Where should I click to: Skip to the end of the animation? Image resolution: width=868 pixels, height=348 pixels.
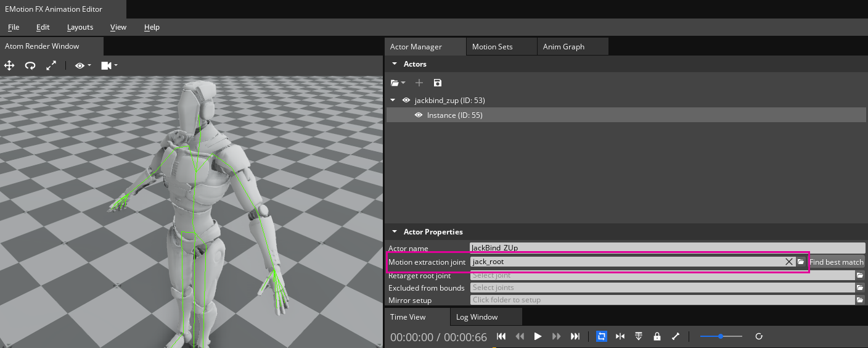pos(575,336)
